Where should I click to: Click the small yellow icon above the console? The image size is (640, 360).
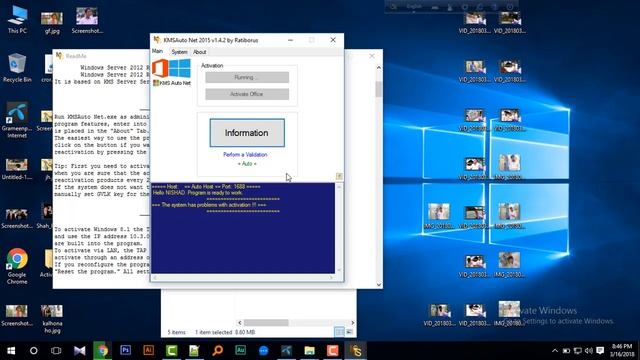[x=339, y=176]
